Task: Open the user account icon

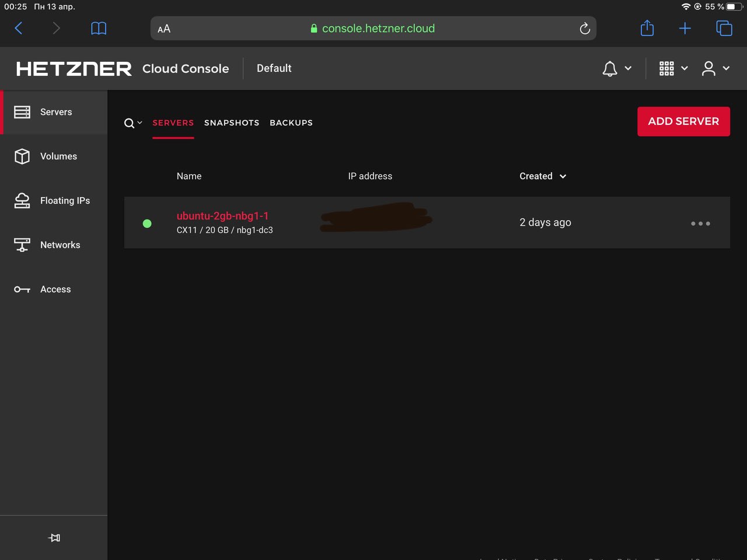Action: pos(708,69)
